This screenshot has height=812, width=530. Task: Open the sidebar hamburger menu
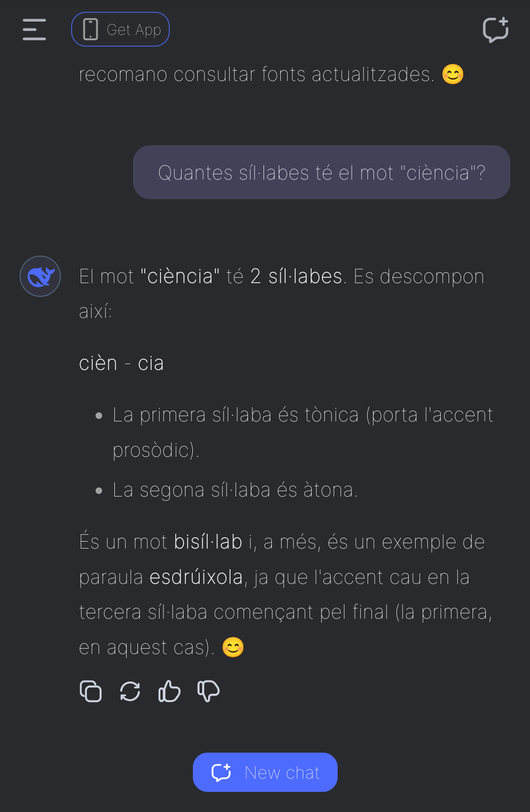[34, 29]
